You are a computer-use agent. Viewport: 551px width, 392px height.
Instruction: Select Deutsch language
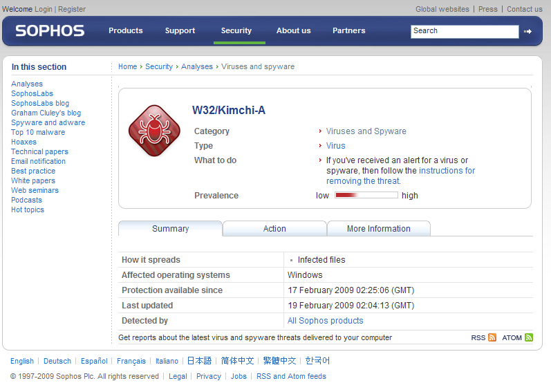click(57, 361)
